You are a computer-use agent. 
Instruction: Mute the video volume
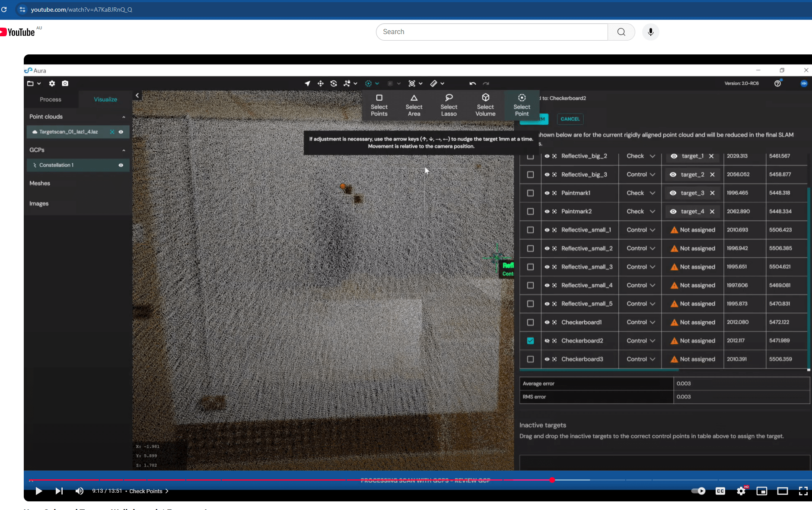pos(79,491)
